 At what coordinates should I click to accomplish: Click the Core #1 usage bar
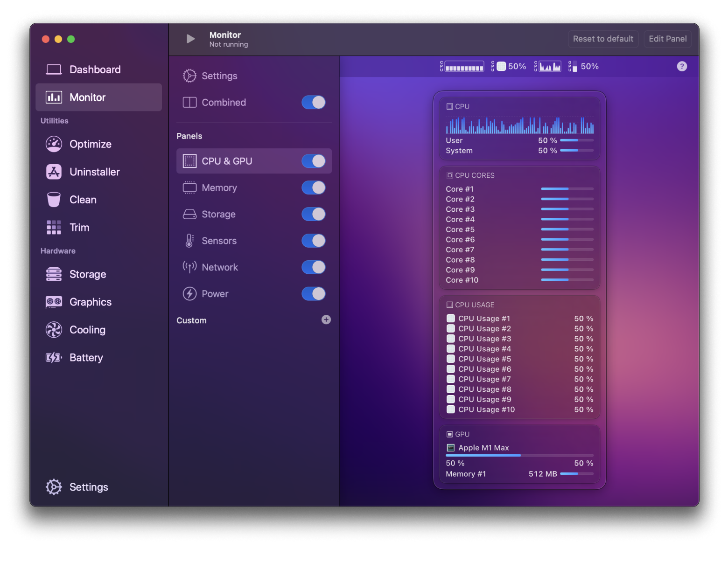(x=567, y=189)
